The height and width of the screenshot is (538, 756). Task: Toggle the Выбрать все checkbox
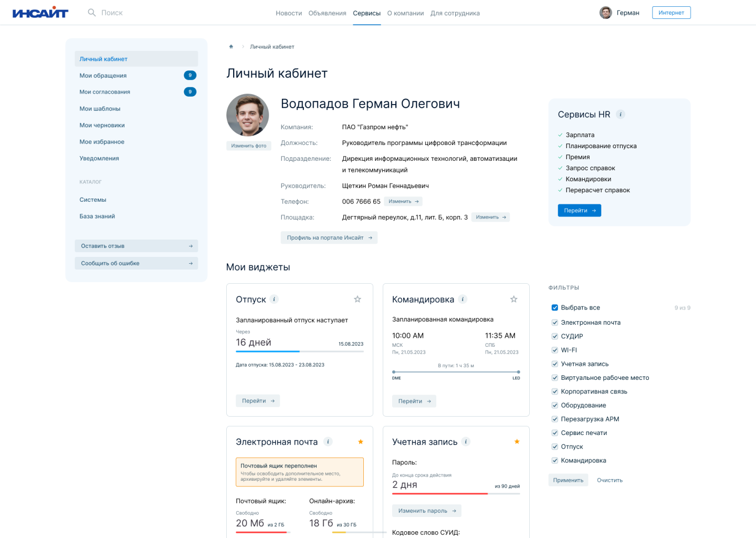554,308
